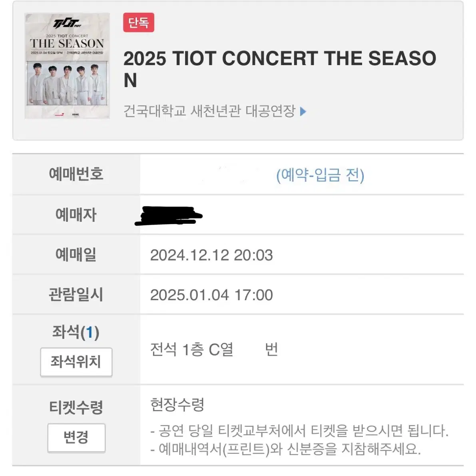Click the seat count number in 좌석(1)
This screenshot has height=476, width=476.
[89, 332]
